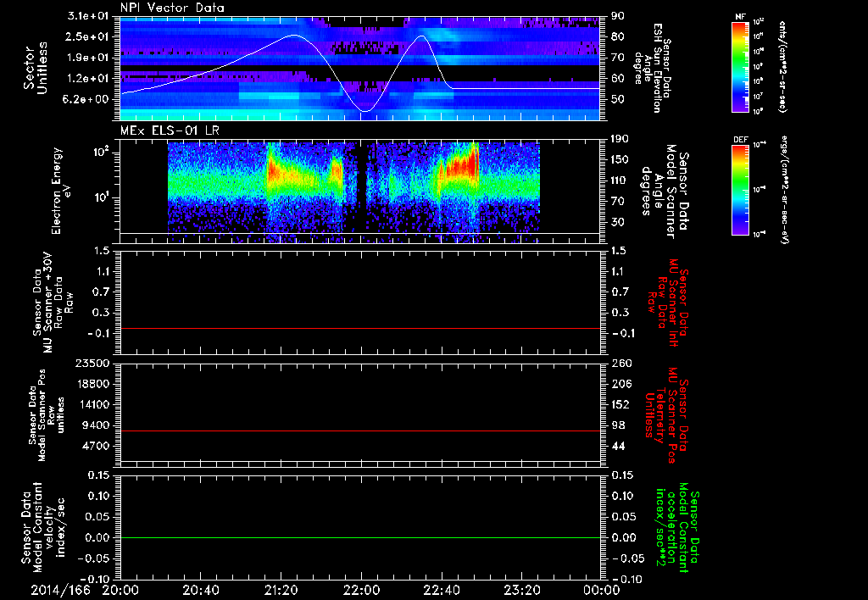This screenshot has width=868, height=600.
Task: Click the red line in Scanner Pos panel
Action: (359, 431)
